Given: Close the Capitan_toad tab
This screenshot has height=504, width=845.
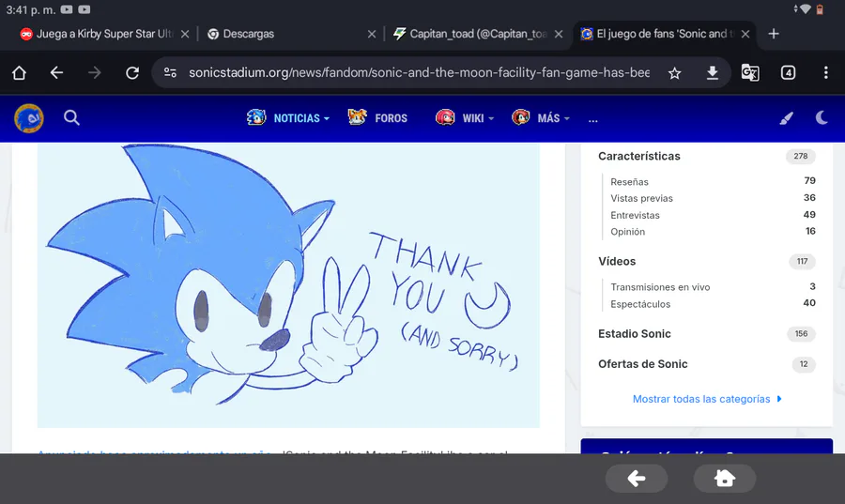Looking at the screenshot, I should pyautogui.click(x=559, y=34).
